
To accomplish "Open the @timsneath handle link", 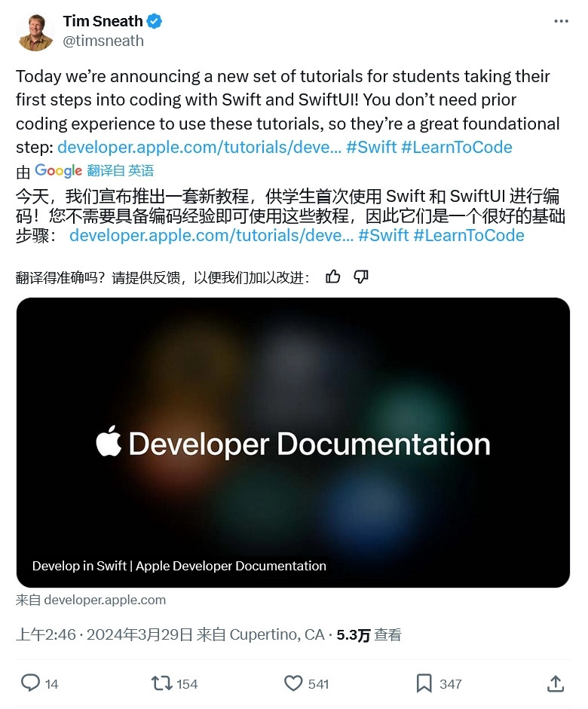I will (x=103, y=41).
